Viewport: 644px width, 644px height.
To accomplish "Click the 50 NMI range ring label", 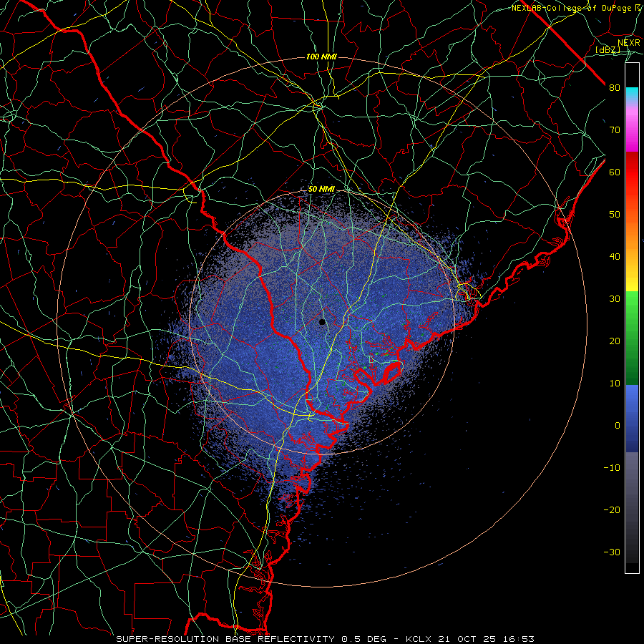I will click(x=321, y=190).
